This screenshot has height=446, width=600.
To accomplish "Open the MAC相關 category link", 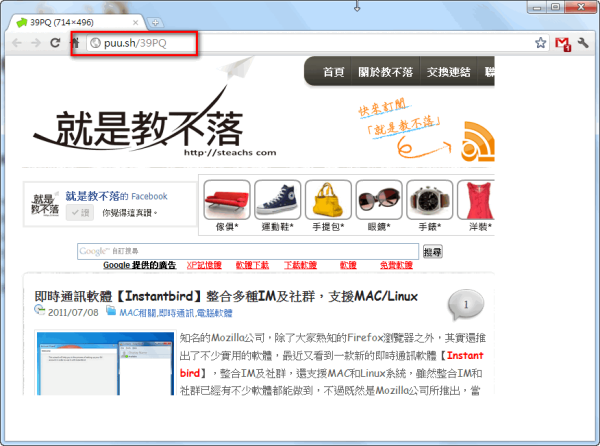I will pyautogui.click(x=138, y=313).
